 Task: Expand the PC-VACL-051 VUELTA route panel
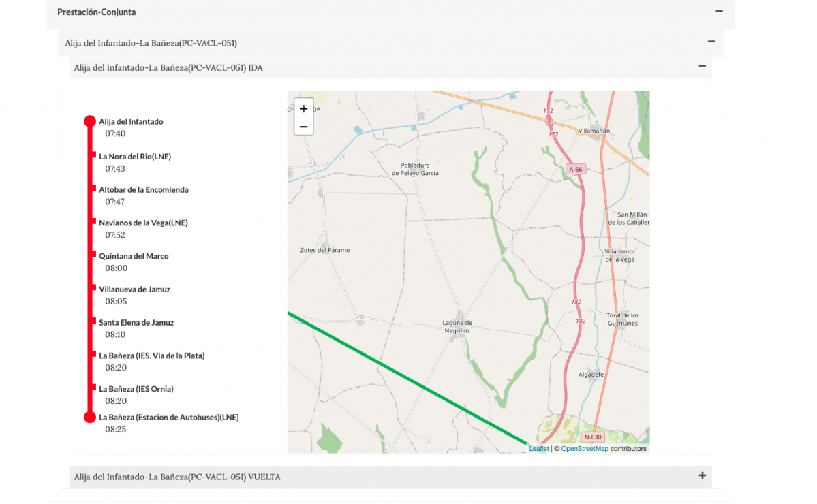702,475
